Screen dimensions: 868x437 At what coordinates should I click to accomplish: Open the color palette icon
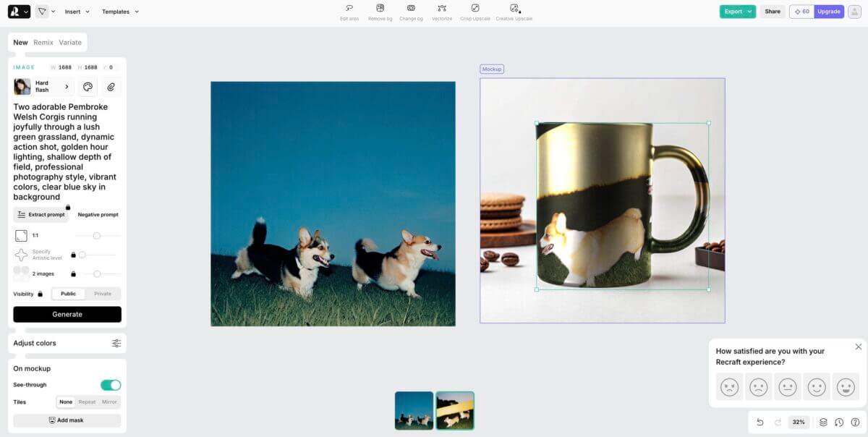88,87
